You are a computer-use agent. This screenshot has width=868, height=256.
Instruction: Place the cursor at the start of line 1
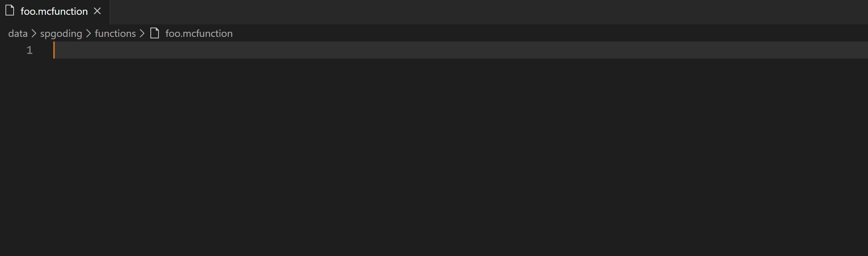point(54,50)
